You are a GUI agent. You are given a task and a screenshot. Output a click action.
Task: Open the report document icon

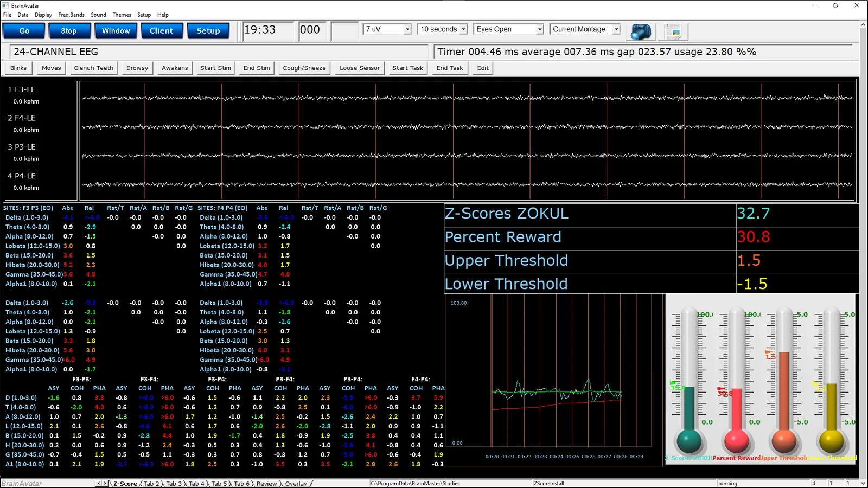click(x=673, y=31)
